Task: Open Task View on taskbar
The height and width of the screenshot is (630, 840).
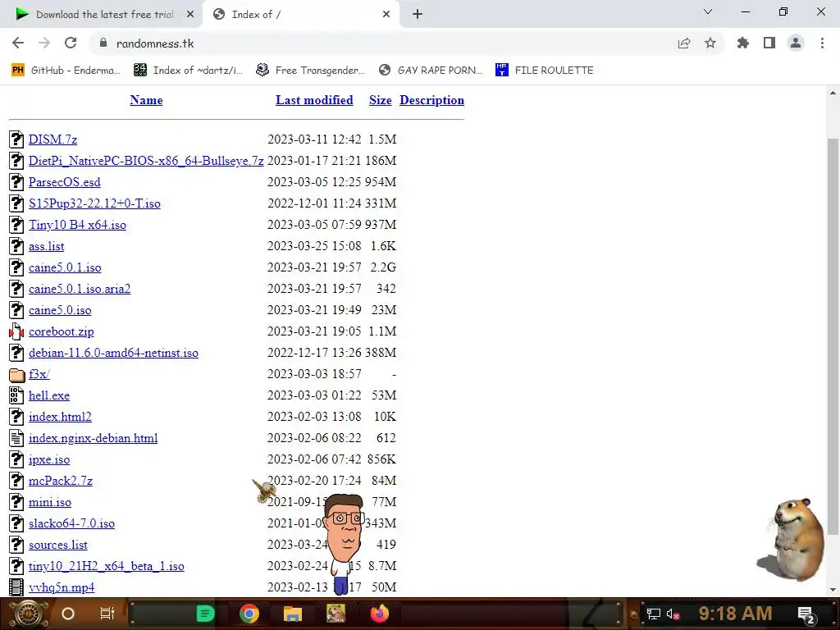Action: pyautogui.click(x=107, y=614)
